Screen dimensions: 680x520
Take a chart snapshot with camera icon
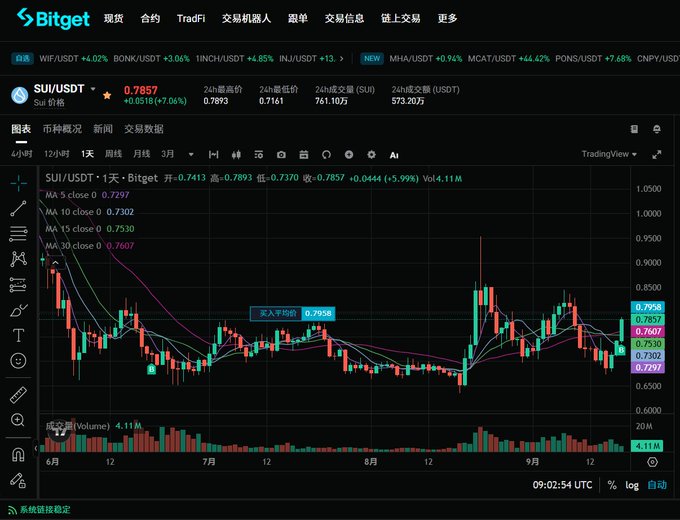281,155
